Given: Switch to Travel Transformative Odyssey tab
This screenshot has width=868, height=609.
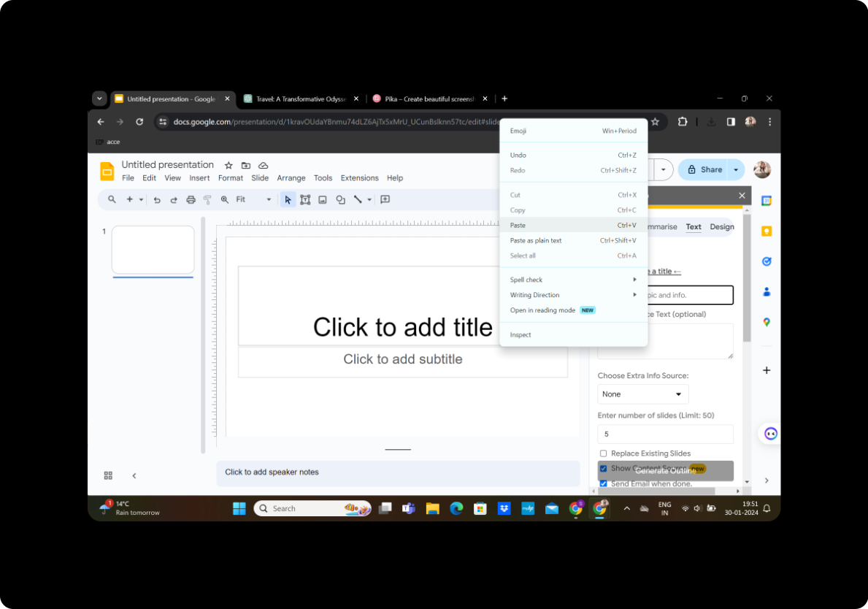Looking at the screenshot, I should pos(302,99).
